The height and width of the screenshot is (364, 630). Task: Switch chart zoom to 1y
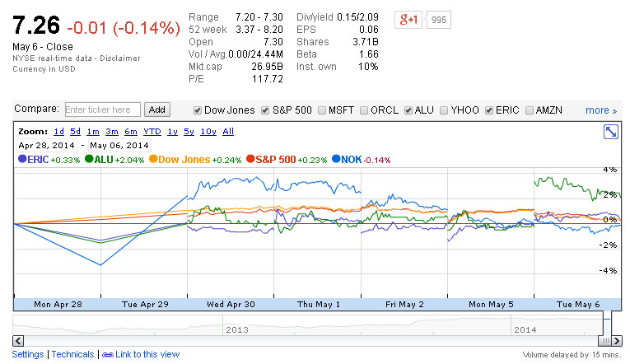pyautogui.click(x=172, y=132)
